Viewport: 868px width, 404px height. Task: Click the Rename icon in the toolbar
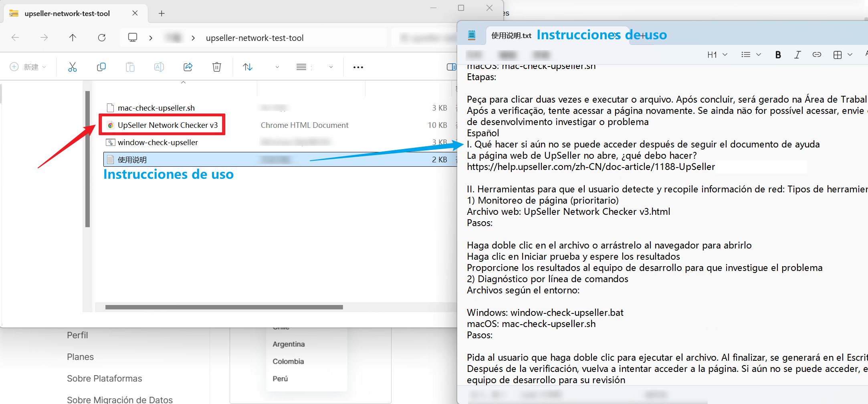pyautogui.click(x=159, y=67)
